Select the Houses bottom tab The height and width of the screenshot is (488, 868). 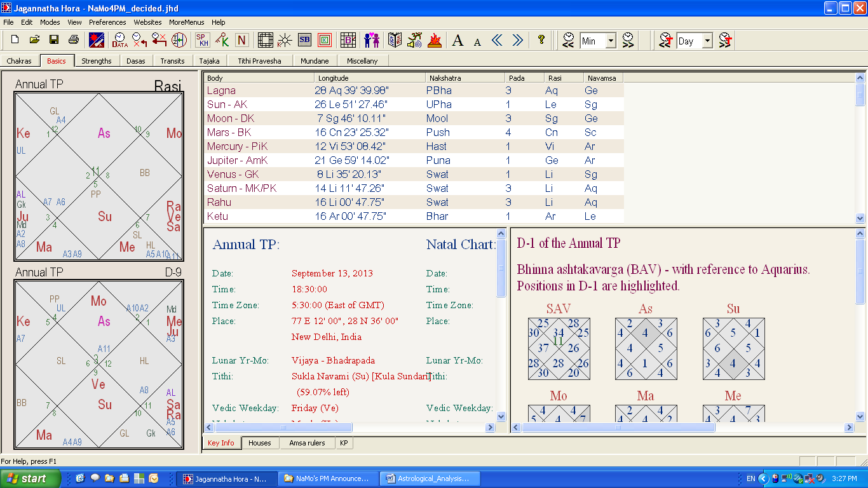point(260,443)
